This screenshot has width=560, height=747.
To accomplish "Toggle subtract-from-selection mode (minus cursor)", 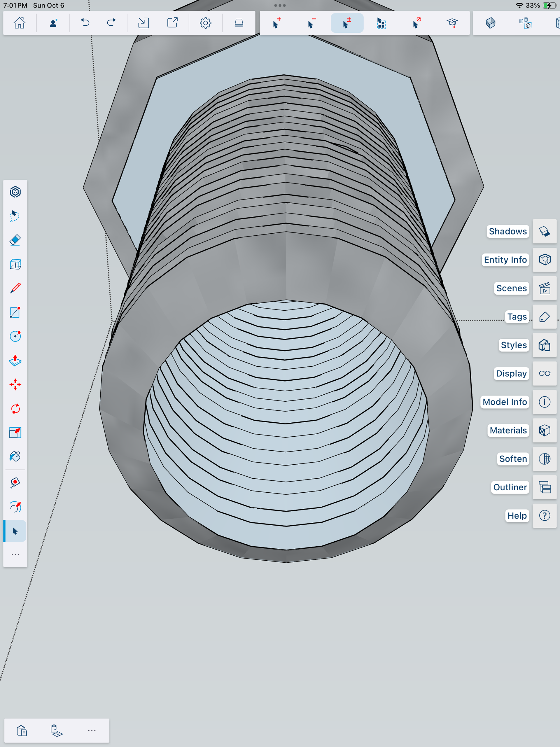I will coord(312,23).
